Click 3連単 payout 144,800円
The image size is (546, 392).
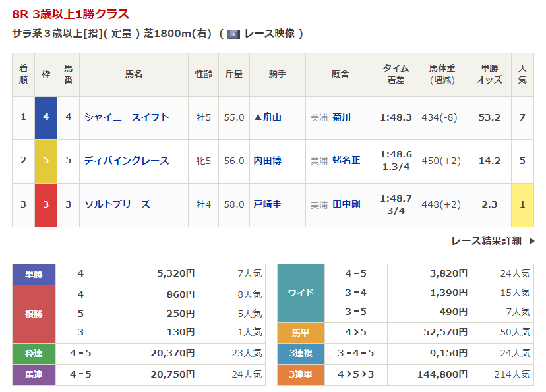[x=442, y=374]
